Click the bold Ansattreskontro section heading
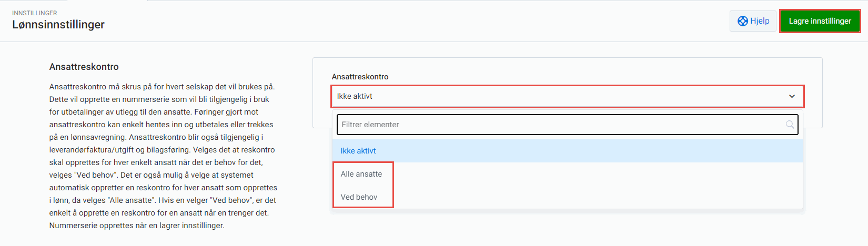Image resolution: width=868 pixels, height=246 pixels. tap(84, 67)
